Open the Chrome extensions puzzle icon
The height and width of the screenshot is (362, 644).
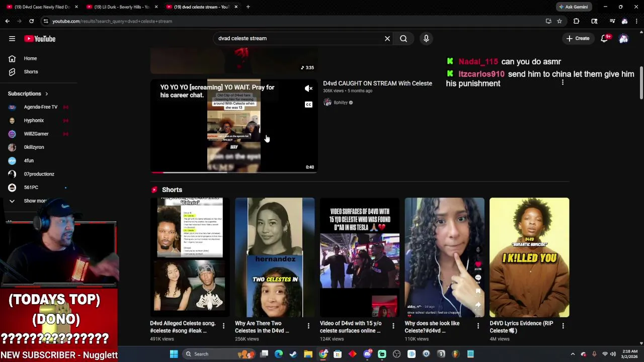click(x=577, y=21)
